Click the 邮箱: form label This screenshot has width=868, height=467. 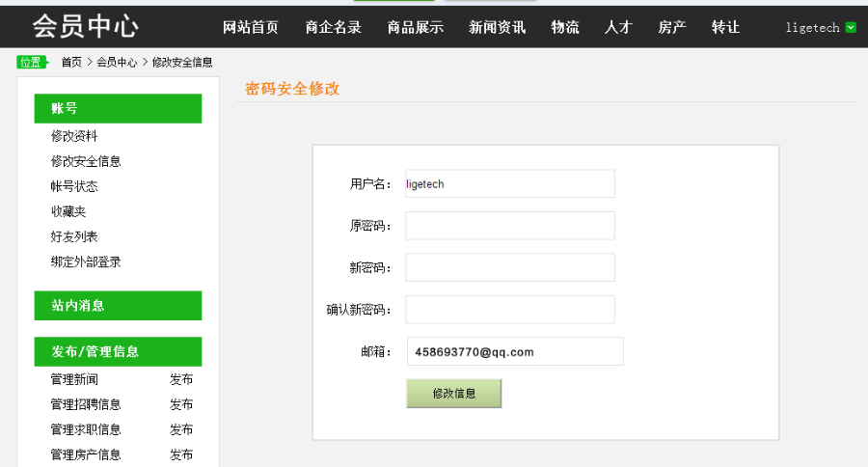coord(376,352)
